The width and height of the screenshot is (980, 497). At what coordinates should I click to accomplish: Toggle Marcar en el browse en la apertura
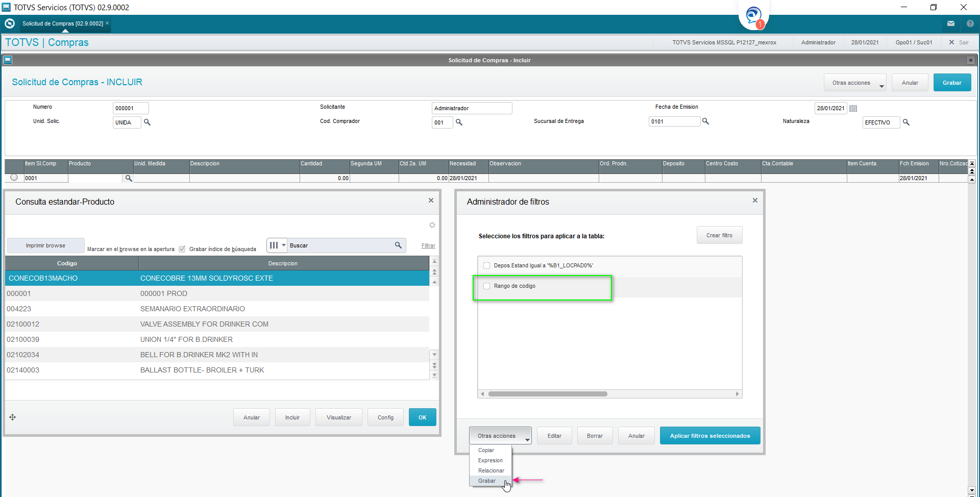[x=182, y=249]
